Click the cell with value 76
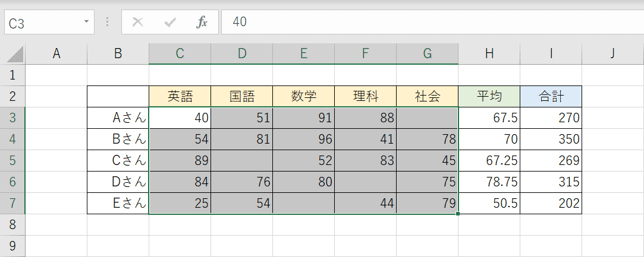Viewport: 644px width, 257px height. coord(242,182)
